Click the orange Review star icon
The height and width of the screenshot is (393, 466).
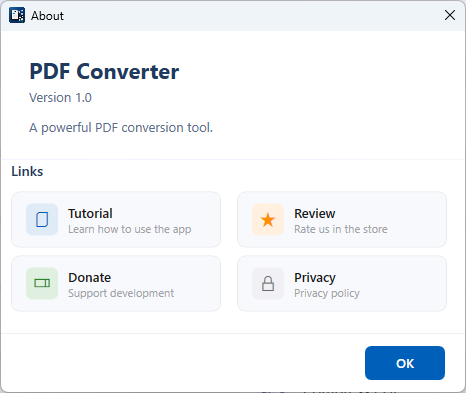pos(268,220)
